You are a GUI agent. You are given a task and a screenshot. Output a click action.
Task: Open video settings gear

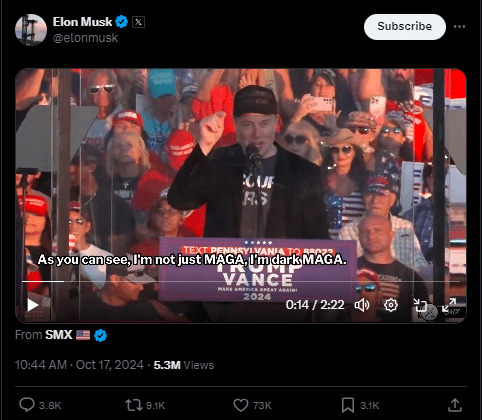(x=391, y=305)
